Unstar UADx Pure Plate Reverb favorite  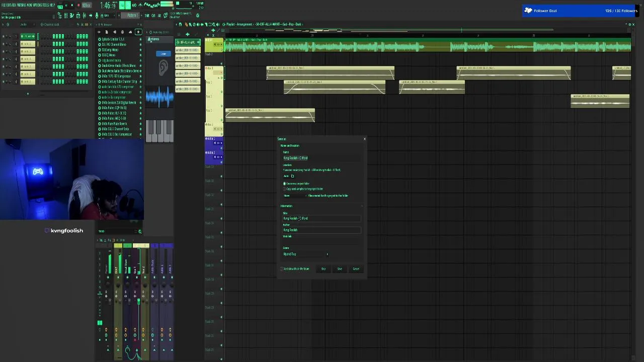tap(140, 124)
